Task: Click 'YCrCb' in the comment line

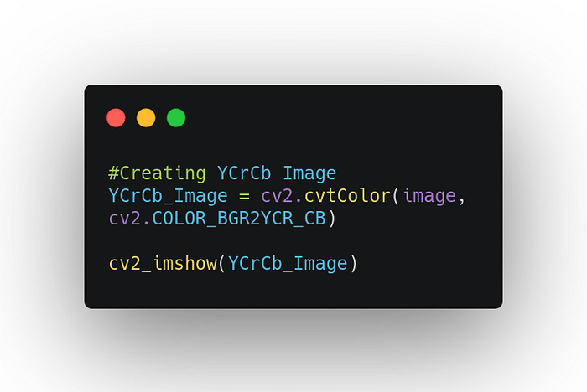Action: click(x=244, y=173)
